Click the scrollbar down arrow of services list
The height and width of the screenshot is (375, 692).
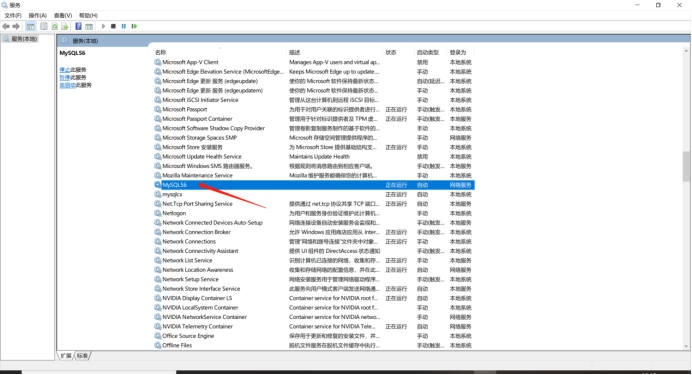pyautogui.click(x=686, y=347)
